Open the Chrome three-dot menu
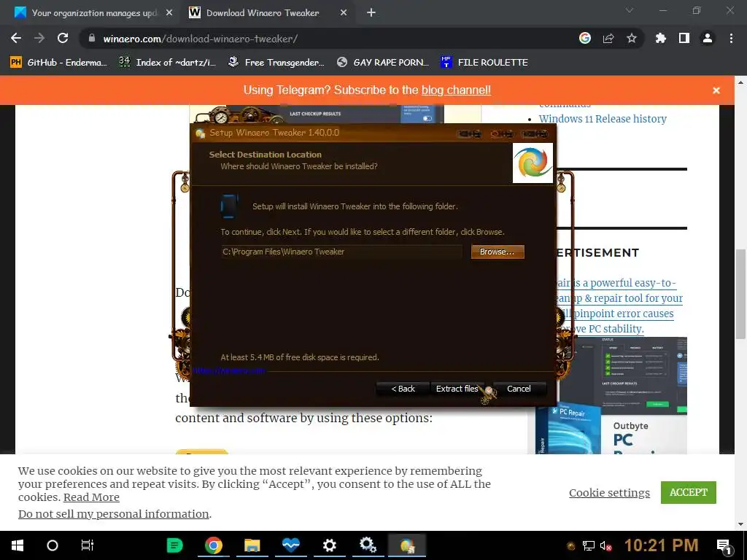This screenshot has width=747, height=560. (731, 39)
